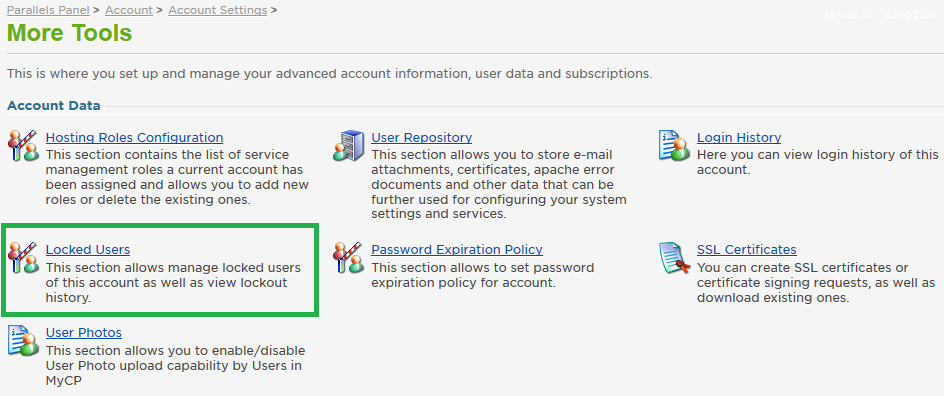Click the Account Data section header
Image resolution: width=944 pixels, height=396 pixels.
(x=54, y=106)
